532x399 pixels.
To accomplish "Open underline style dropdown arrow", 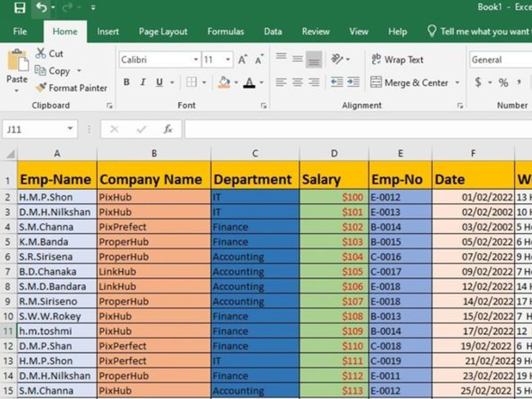I will pos(172,82).
